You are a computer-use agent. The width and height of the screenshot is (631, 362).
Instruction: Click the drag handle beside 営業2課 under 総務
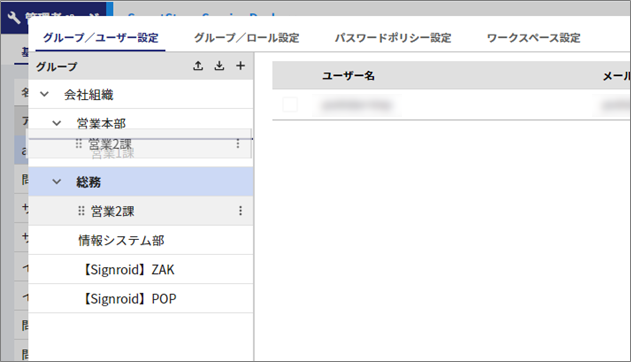point(81,211)
